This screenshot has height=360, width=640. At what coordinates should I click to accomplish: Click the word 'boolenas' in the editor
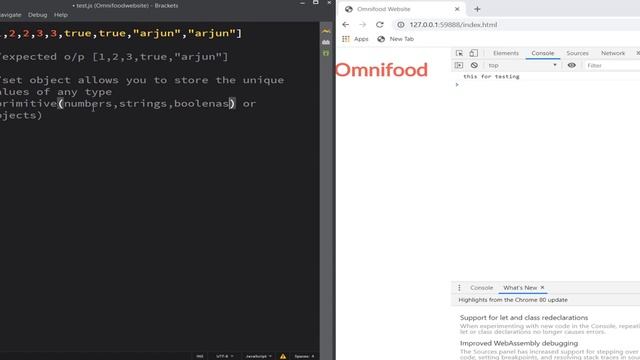(x=202, y=104)
